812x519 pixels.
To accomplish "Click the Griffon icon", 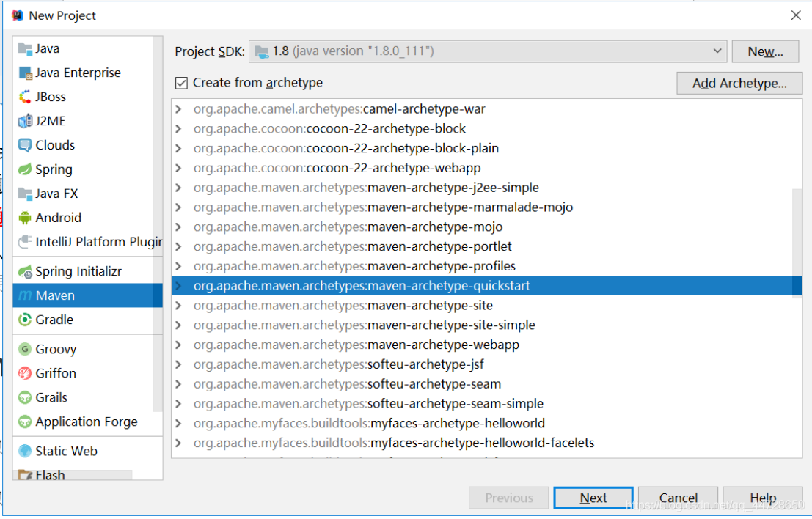I will [25, 374].
